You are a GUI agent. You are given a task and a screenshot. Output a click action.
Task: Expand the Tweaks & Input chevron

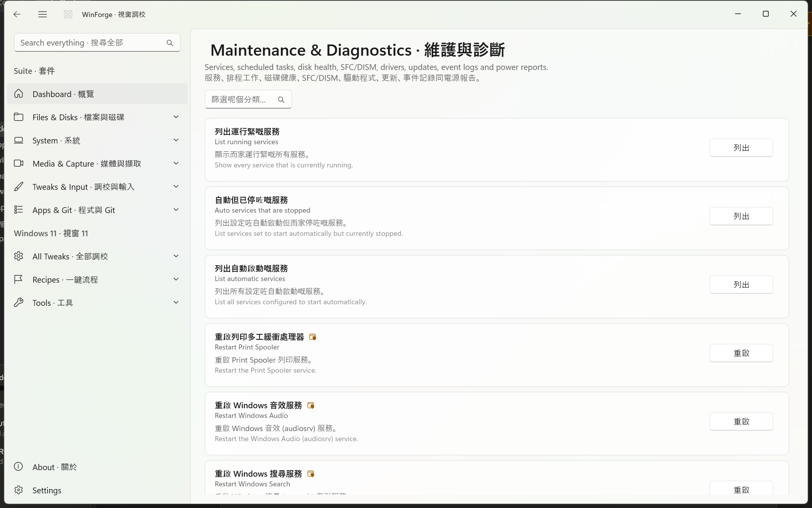(x=176, y=186)
